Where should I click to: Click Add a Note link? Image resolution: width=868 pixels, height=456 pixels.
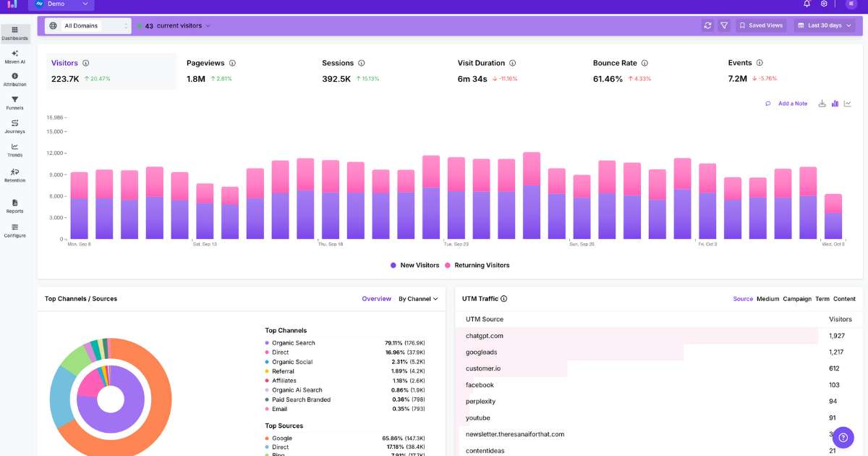point(792,104)
